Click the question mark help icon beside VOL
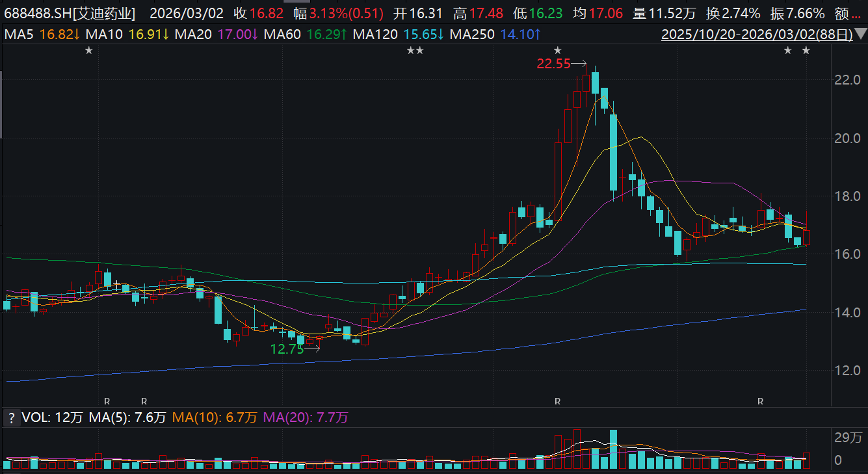Image resolution: width=868 pixels, height=474 pixels. point(10,417)
